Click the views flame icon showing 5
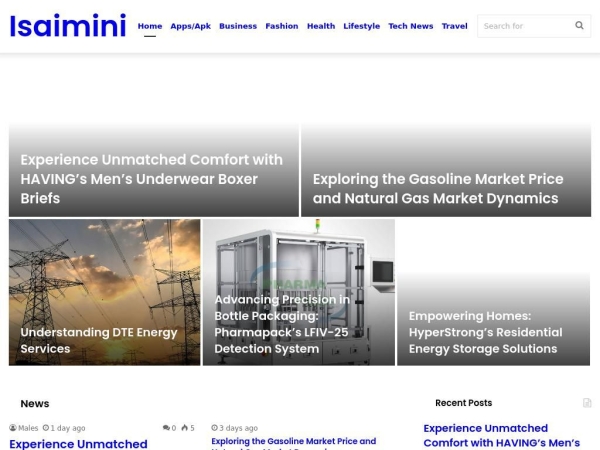 tap(185, 428)
